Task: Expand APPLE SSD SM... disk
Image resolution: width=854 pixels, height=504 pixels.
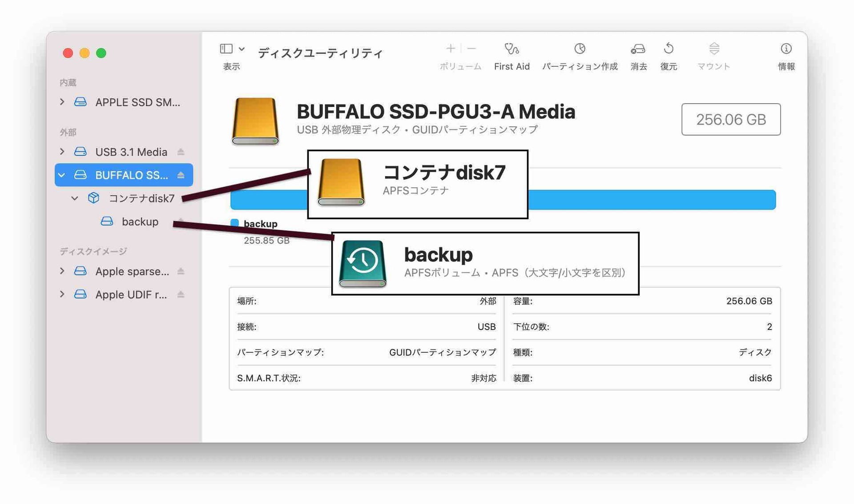Action: (x=62, y=102)
